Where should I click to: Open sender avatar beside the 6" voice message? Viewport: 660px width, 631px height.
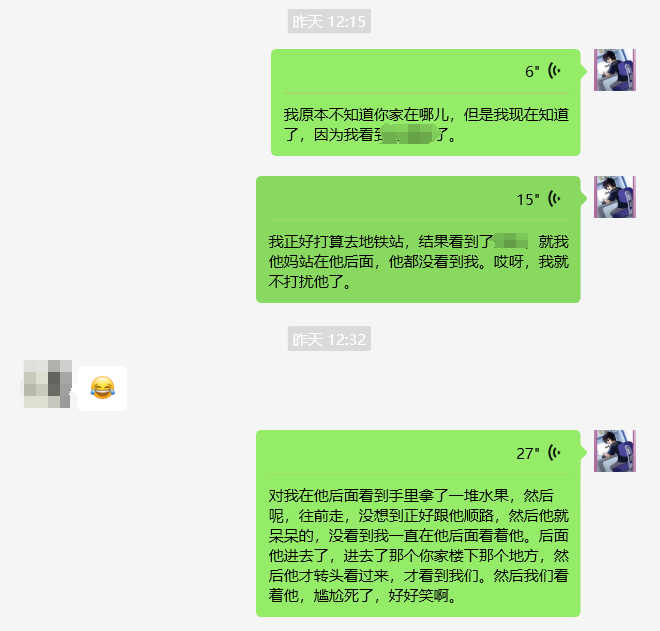pos(615,70)
